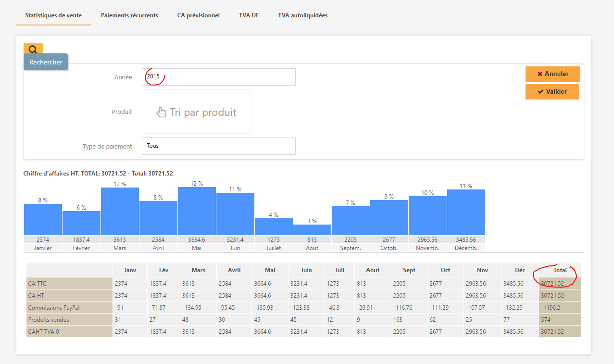Image resolution: width=614 pixels, height=364 pixels.
Task: Switch to the CA prévisionnel tab
Action: tap(198, 15)
